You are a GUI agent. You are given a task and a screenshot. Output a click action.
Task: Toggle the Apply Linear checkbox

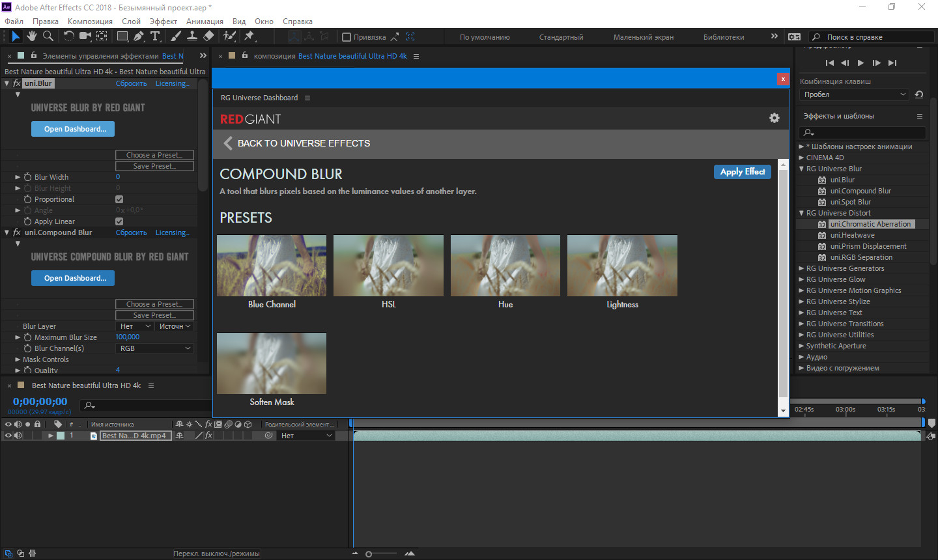tap(119, 221)
